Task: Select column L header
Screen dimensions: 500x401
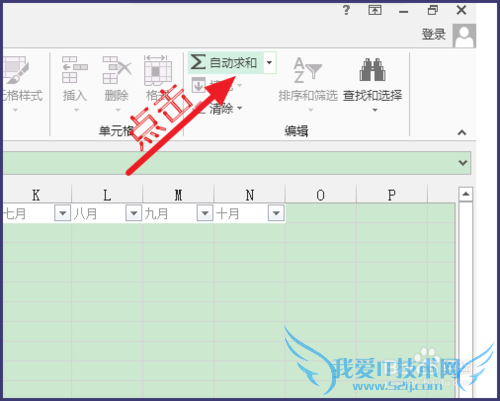Action: click(x=107, y=195)
